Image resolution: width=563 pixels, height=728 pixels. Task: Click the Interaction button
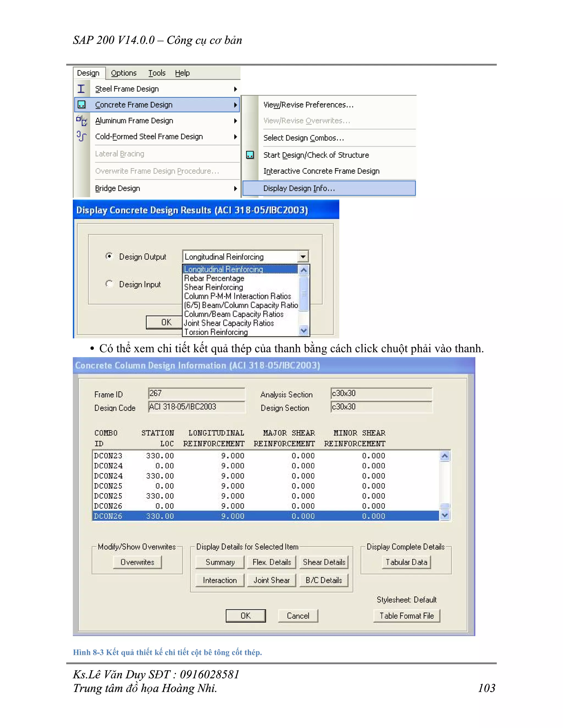click(x=220, y=580)
